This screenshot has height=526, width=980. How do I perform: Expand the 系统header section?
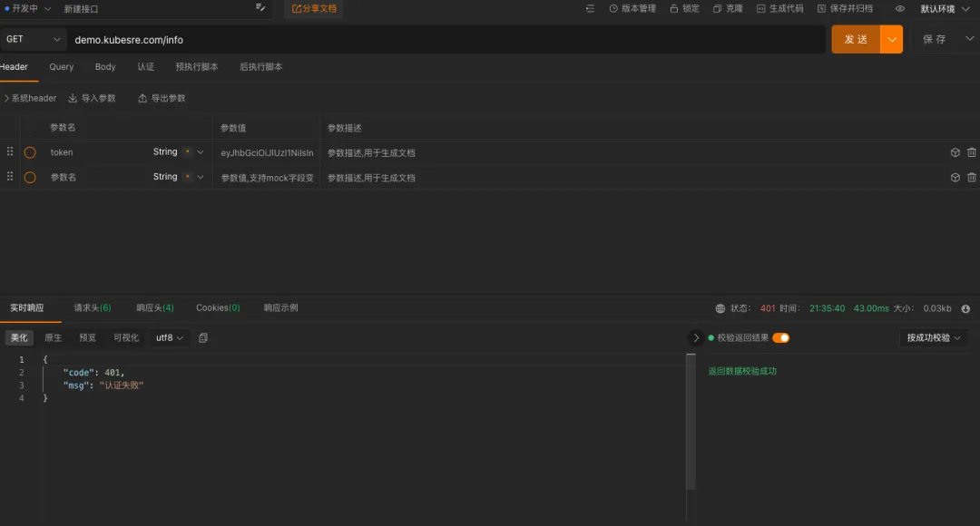click(31, 98)
